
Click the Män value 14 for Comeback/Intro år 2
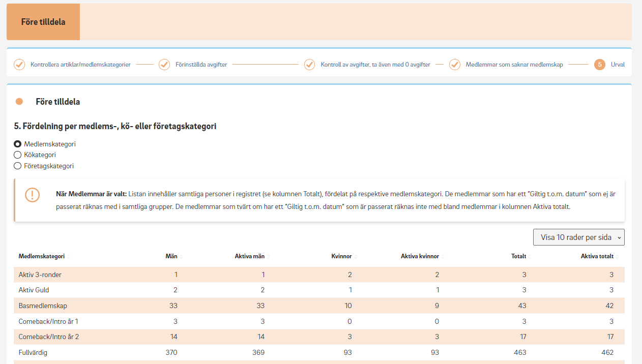tap(173, 337)
